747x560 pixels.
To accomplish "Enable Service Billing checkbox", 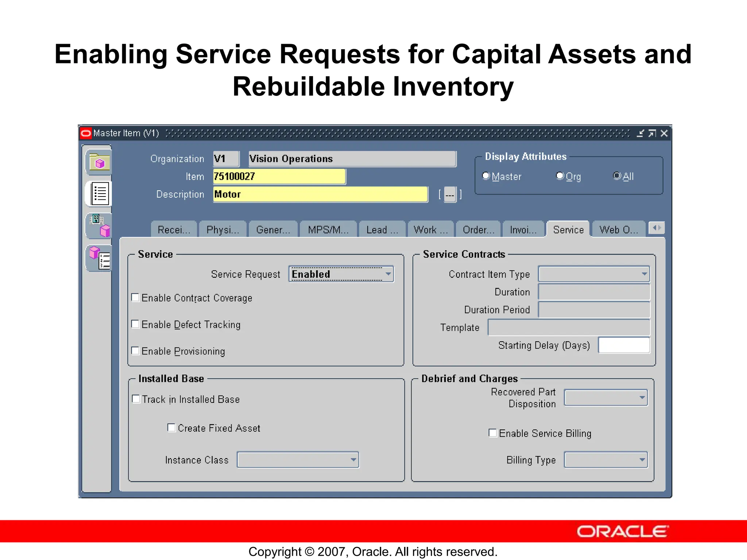I will coord(493,433).
